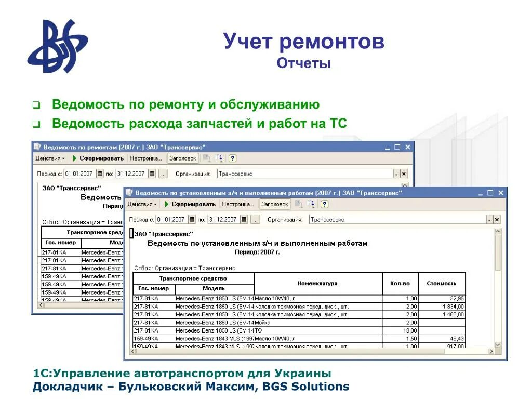The width and height of the screenshot is (532, 399).
Task: Click the Модель column header in the front window
Action: 214,289
